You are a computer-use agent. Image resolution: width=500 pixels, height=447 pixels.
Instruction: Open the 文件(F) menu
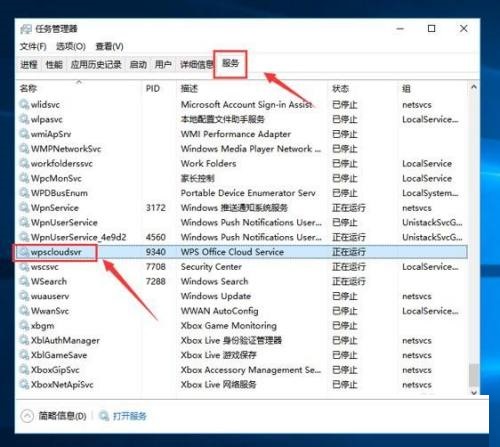[33, 46]
